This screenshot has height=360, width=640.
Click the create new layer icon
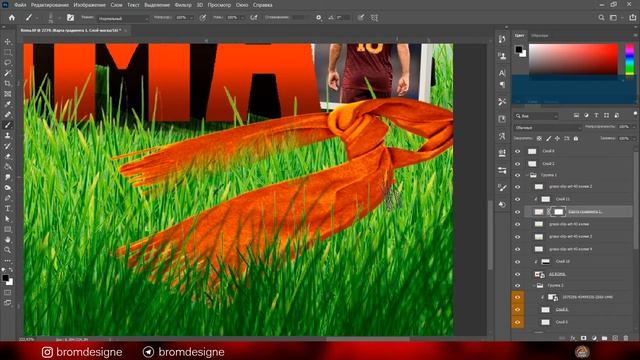[x=615, y=338]
